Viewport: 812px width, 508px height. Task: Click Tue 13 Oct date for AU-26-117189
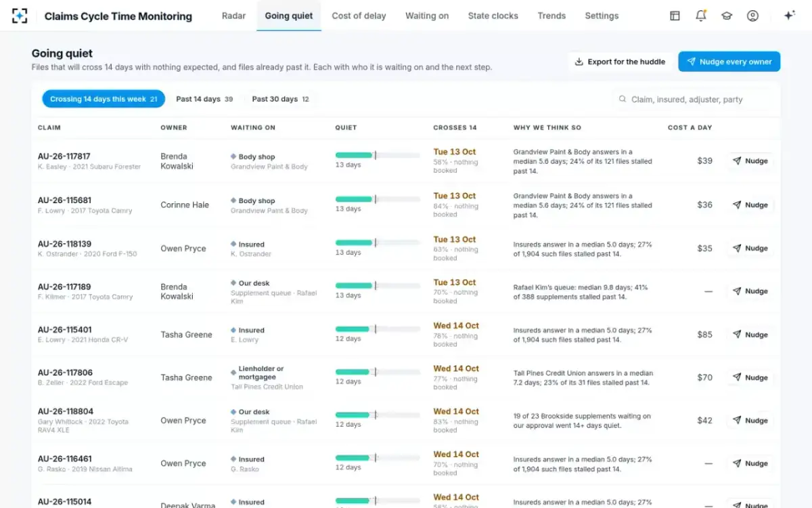pos(455,282)
